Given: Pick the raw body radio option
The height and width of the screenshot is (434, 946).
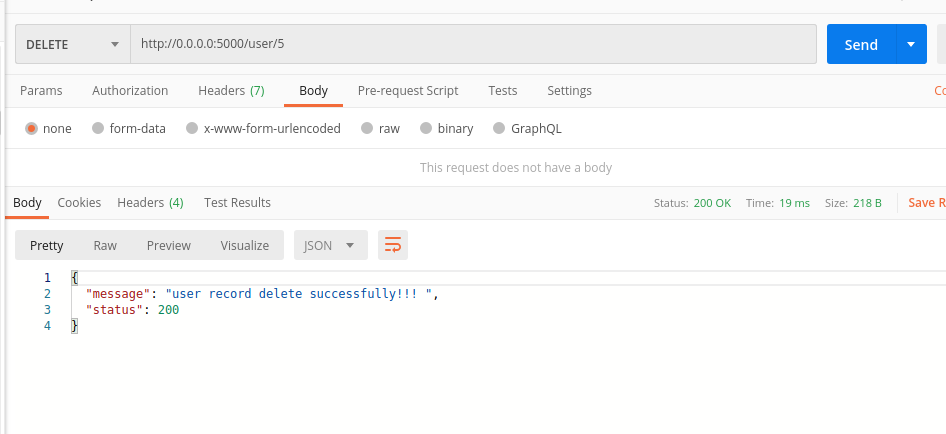Looking at the screenshot, I should [367, 128].
